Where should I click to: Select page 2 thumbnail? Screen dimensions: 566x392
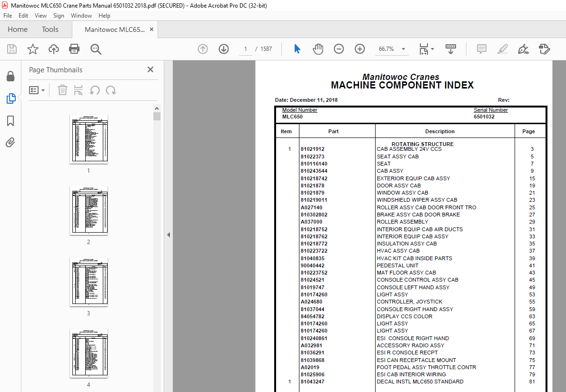click(x=89, y=211)
